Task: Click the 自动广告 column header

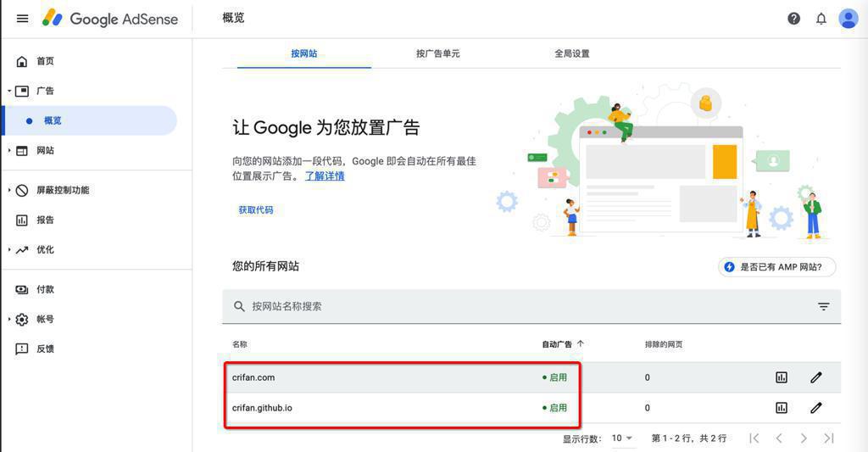Action: (x=557, y=344)
